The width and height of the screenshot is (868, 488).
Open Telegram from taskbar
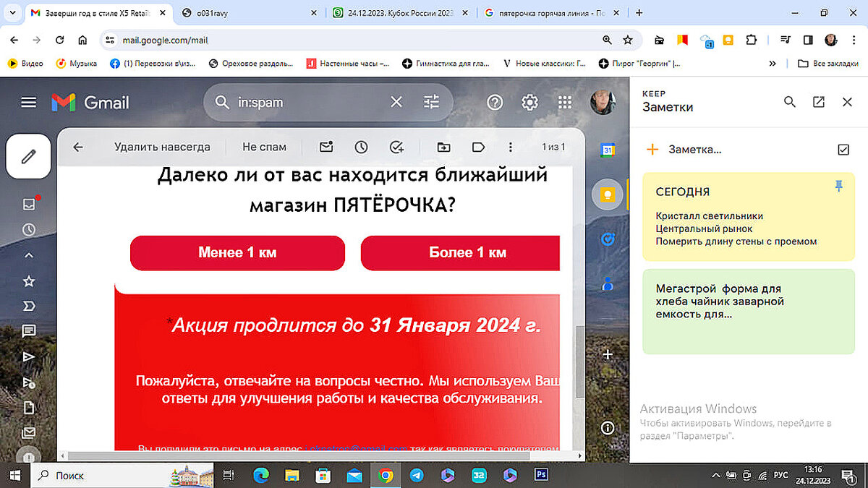point(417,475)
